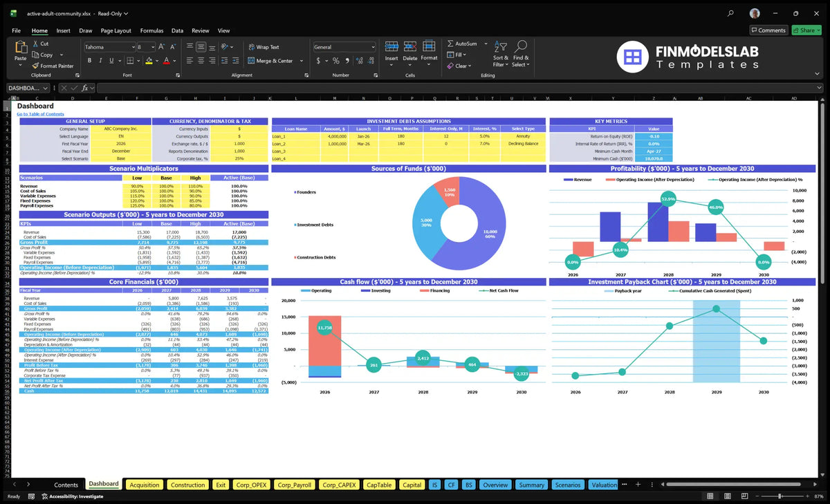Add a new sheet with plus button
This screenshot has height=504, width=830.
[x=638, y=485]
